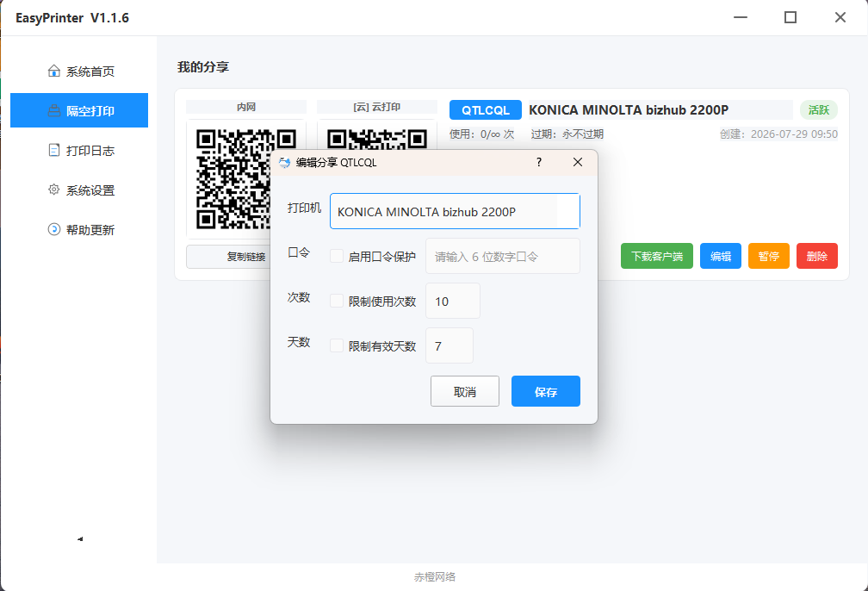The height and width of the screenshot is (591, 868).
Task: Click the 使用: 0/∞ 次 text
Action: tap(481, 134)
